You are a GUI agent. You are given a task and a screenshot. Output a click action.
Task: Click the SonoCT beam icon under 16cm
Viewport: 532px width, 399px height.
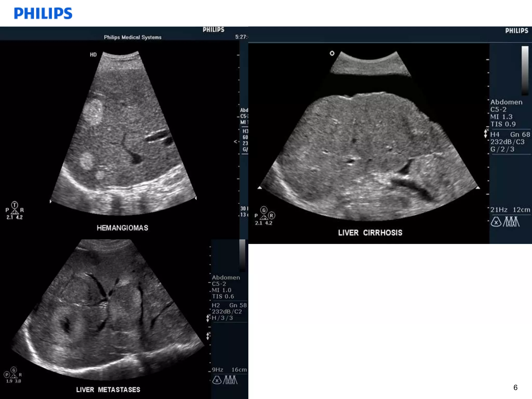230,380
